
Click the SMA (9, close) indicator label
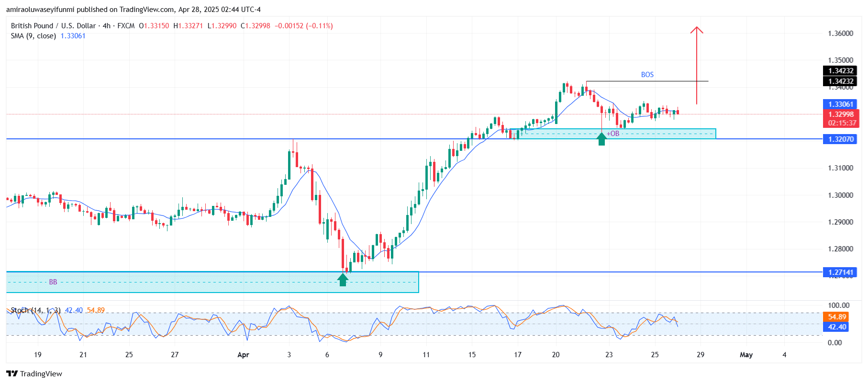33,36
